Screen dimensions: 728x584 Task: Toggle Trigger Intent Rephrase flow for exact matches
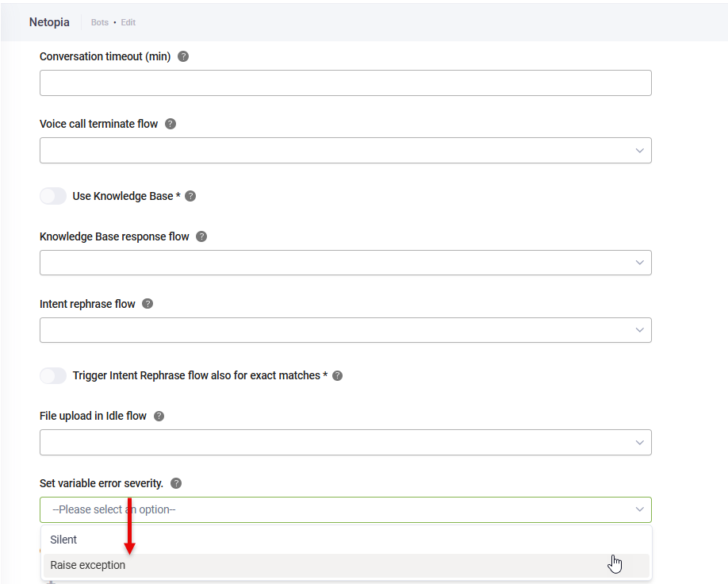tap(53, 375)
